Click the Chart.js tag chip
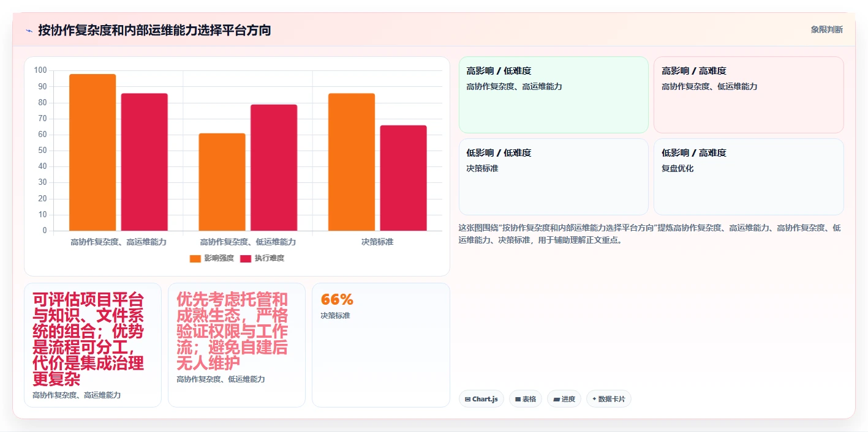Image resolution: width=868 pixels, height=432 pixels. (481, 399)
